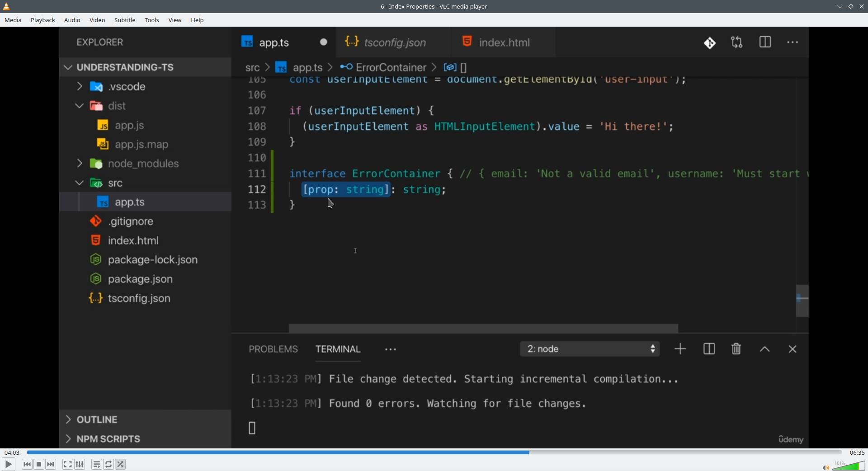
Task: Toggle VLC fullscreen mode
Action: point(68,464)
